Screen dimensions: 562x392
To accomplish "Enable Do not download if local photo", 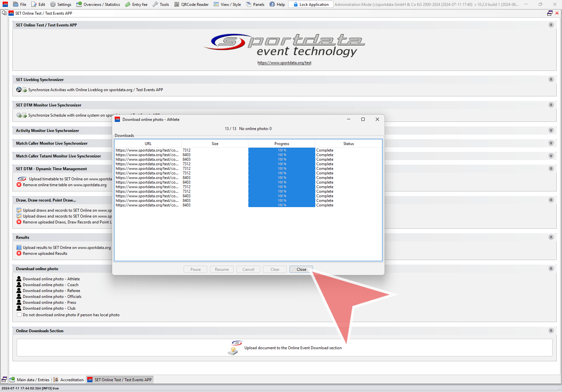I will [19, 315].
